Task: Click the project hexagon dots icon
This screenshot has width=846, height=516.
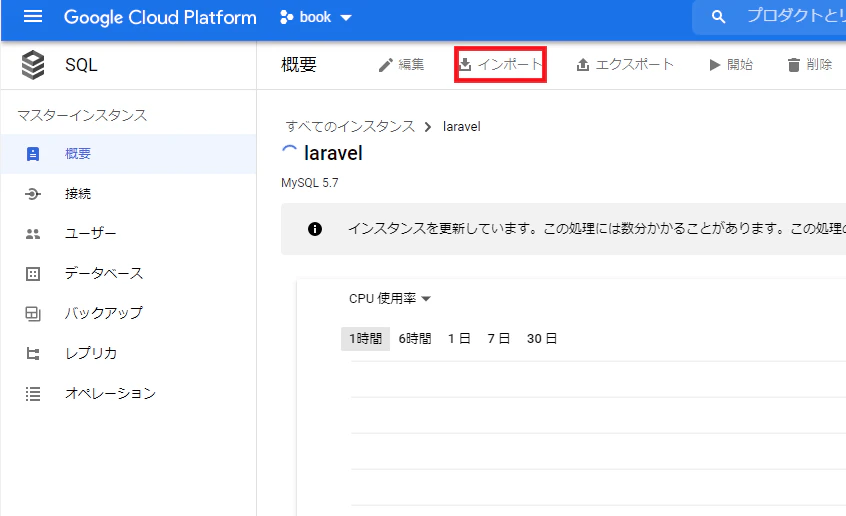Action: click(x=286, y=17)
